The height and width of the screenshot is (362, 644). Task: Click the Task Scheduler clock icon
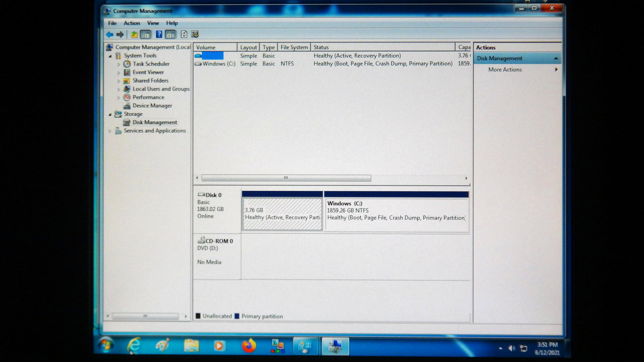[x=127, y=64]
